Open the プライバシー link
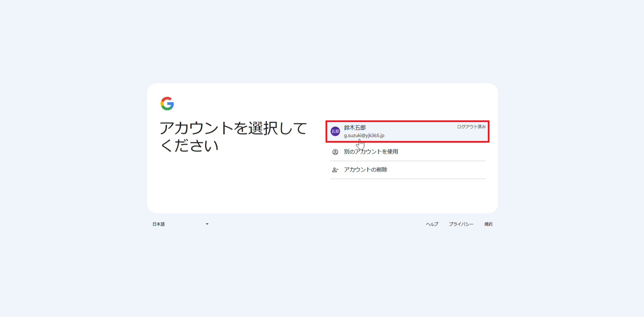The image size is (644, 317). pyautogui.click(x=461, y=224)
